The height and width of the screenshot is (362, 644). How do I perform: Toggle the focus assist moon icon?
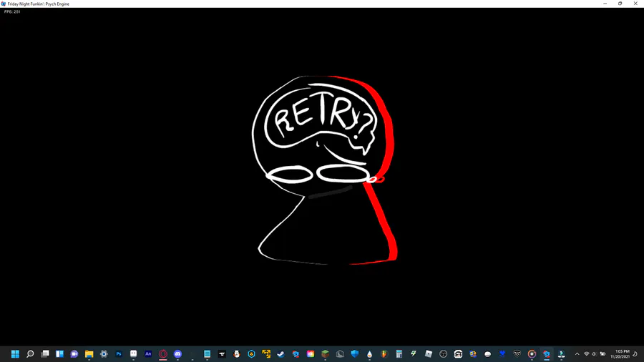(635, 354)
